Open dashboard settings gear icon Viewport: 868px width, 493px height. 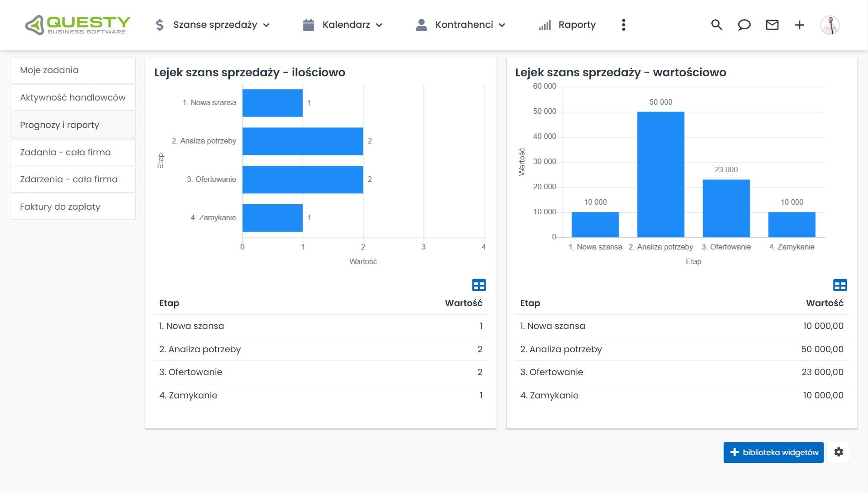coord(839,452)
